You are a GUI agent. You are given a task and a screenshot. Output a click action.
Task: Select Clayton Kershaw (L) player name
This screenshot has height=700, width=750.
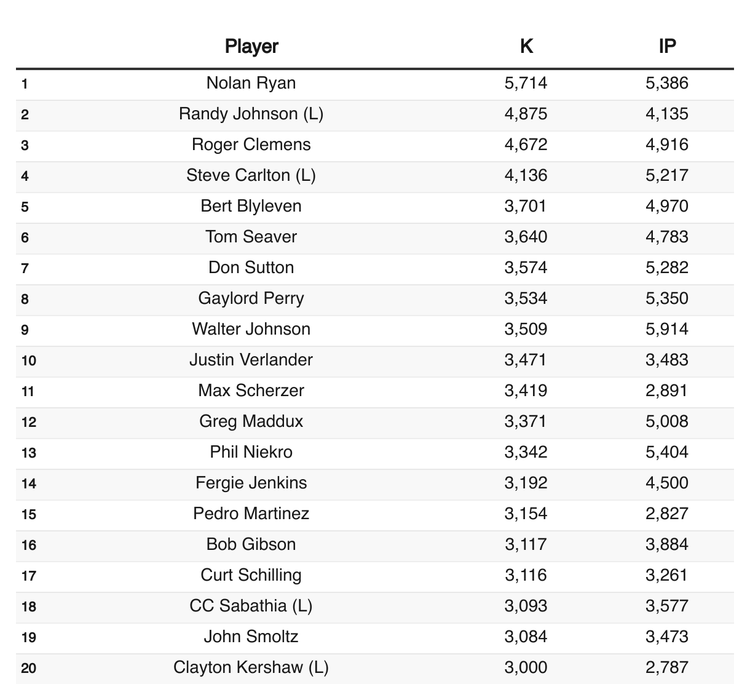click(251, 667)
